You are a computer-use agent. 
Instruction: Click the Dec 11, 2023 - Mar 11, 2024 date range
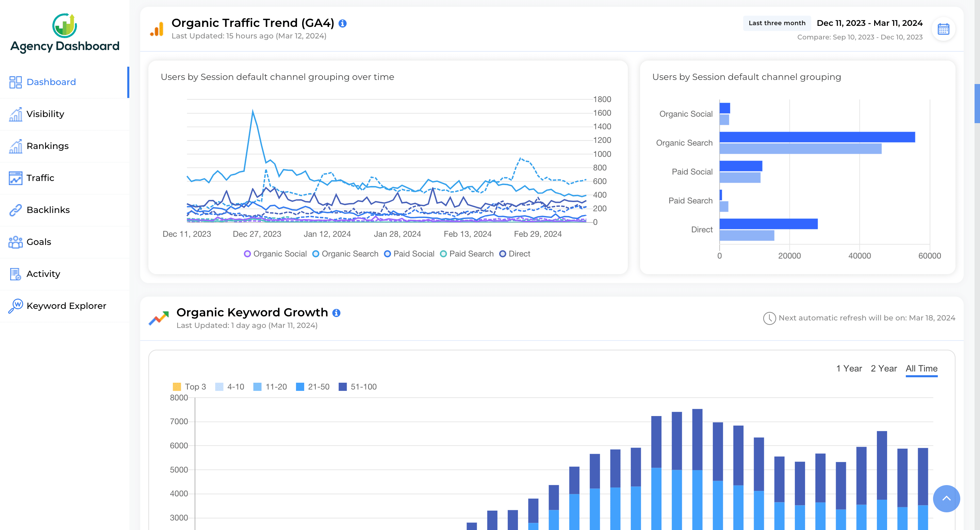[869, 23]
